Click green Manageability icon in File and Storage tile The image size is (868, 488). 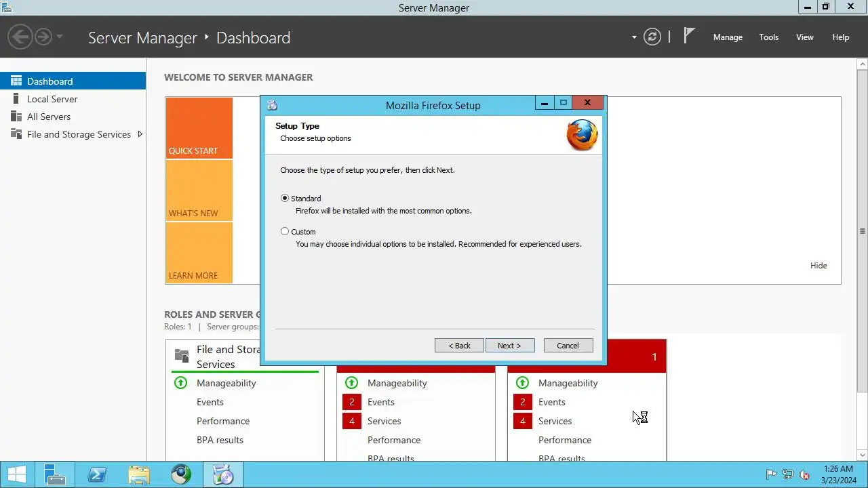pyautogui.click(x=180, y=383)
